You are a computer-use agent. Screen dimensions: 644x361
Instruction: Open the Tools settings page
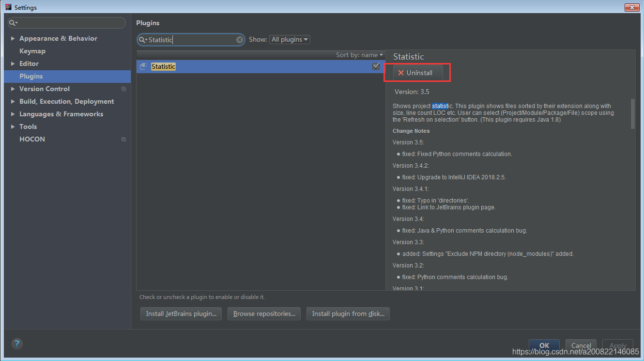pyautogui.click(x=28, y=126)
